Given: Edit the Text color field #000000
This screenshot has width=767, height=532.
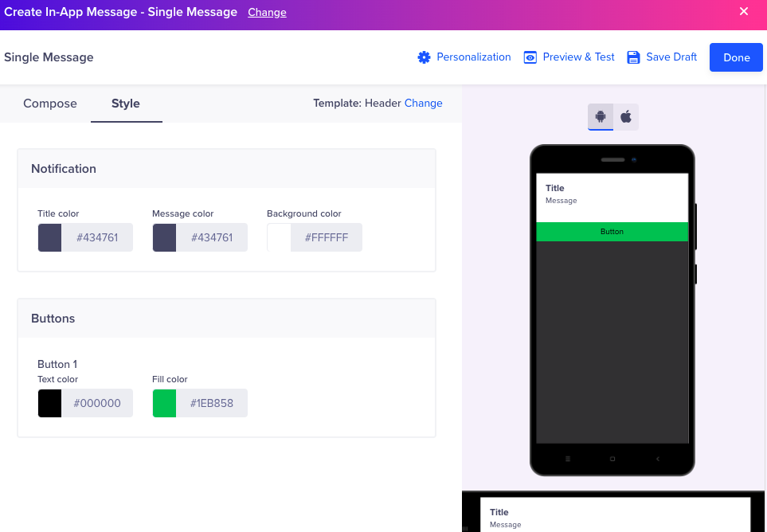Looking at the screenshot, I should [97, 404].
